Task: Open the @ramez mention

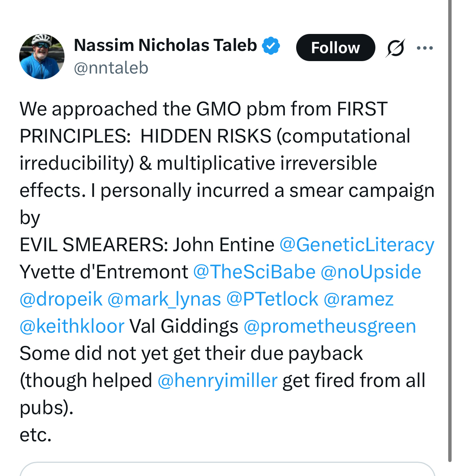Action: [x=358, y=299]
